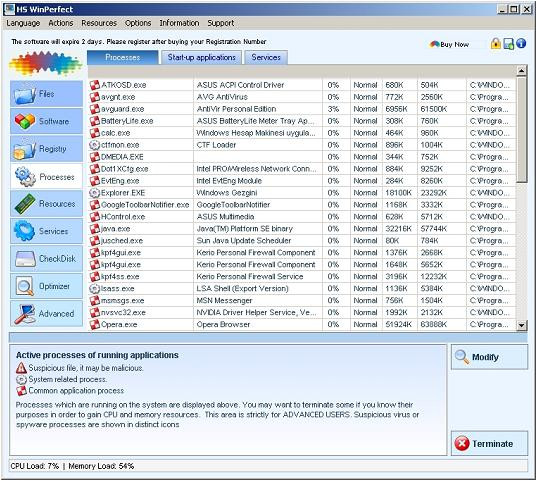The height and width of the screenshot is (481, 536).
Task: Open the Software section in sidebar
Action: coord(46,121)
